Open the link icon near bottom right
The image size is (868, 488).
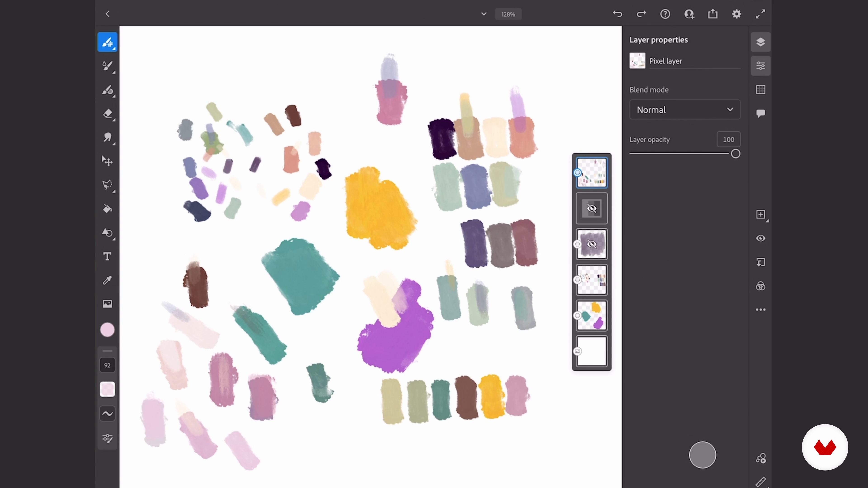point(760,458)
